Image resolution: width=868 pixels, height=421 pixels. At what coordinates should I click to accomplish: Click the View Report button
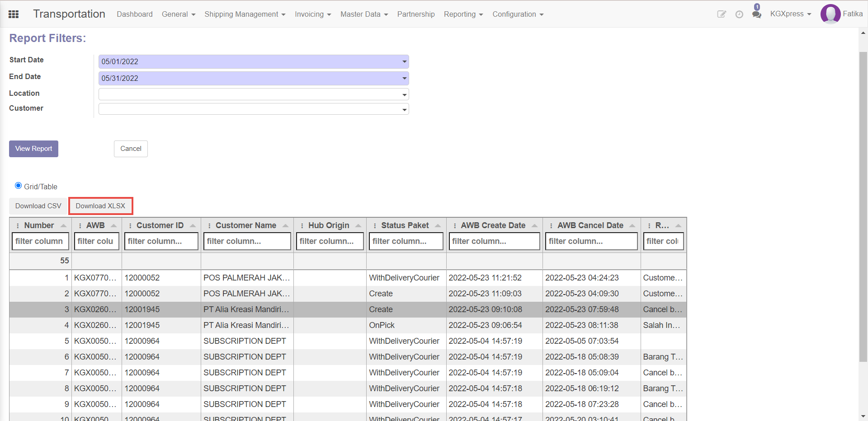pos(33,149)
